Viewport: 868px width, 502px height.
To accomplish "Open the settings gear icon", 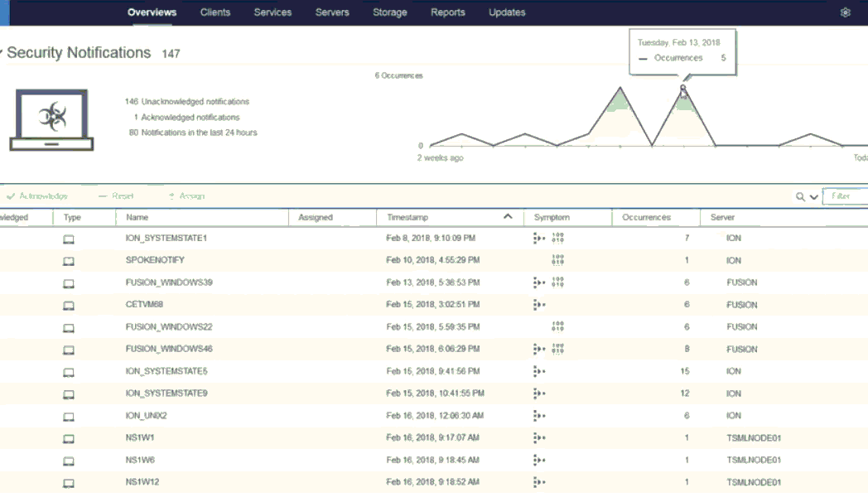I will [x=845, y=12].
